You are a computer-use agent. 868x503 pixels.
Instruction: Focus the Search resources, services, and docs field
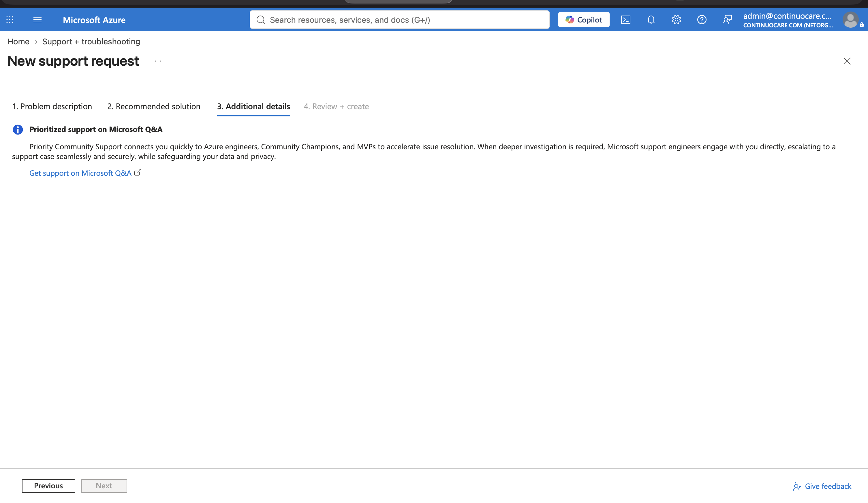point(400,20)
